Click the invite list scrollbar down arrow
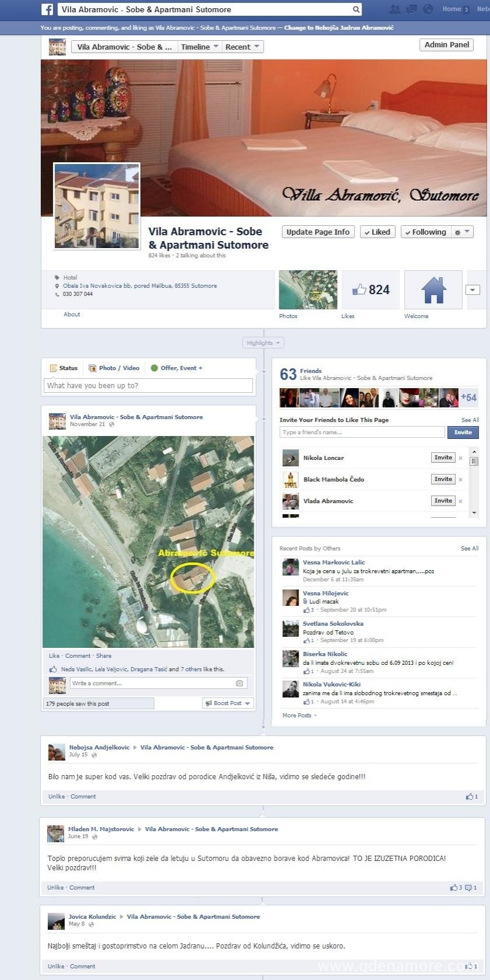The image size is (490, 980). tap(474, 512)
